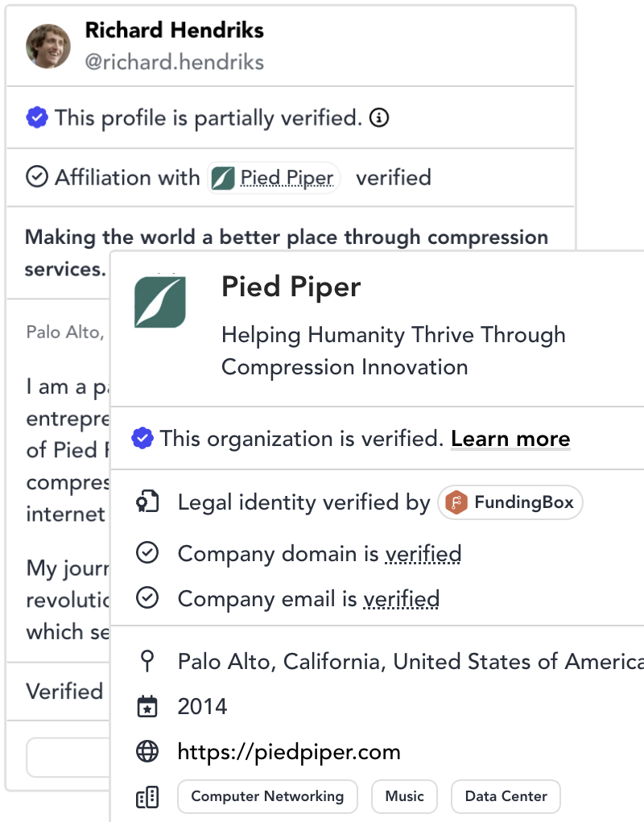This screenshot has width=644, height=822.
Task: Click the organization verified blue badge
Action: 142,439
